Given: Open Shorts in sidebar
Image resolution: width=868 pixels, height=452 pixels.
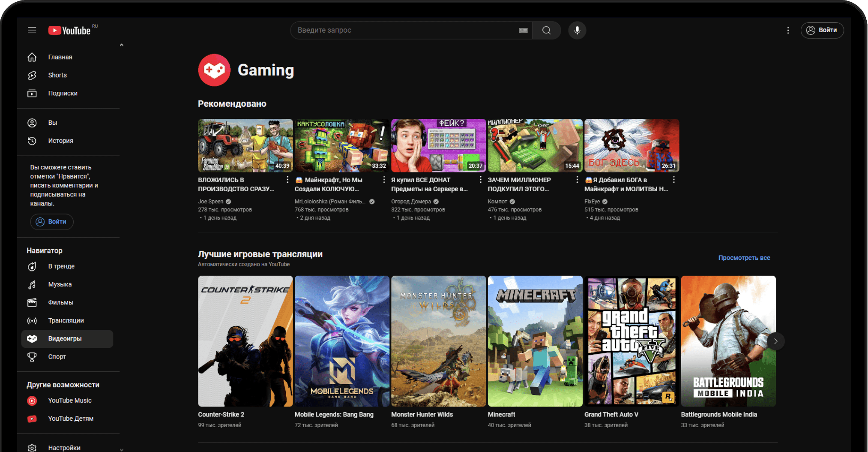Looking at the screenshot, I should (x=67, y=75).
